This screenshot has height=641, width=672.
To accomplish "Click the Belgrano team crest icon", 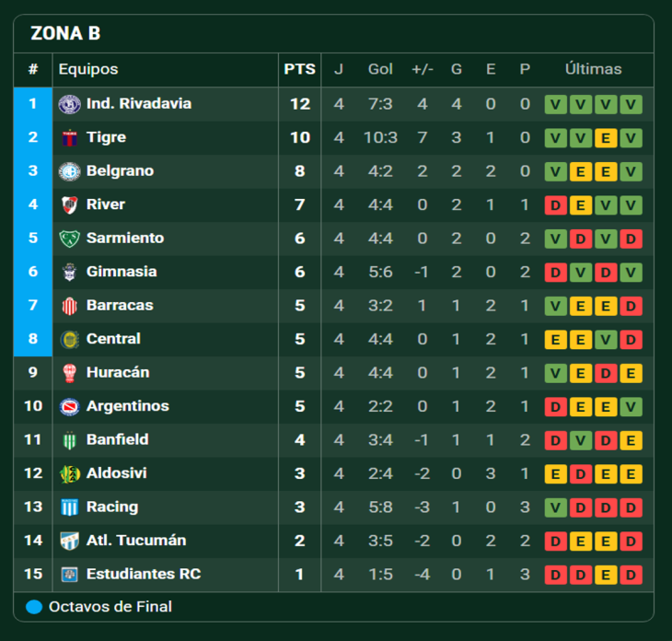I will tap(69, 171).
